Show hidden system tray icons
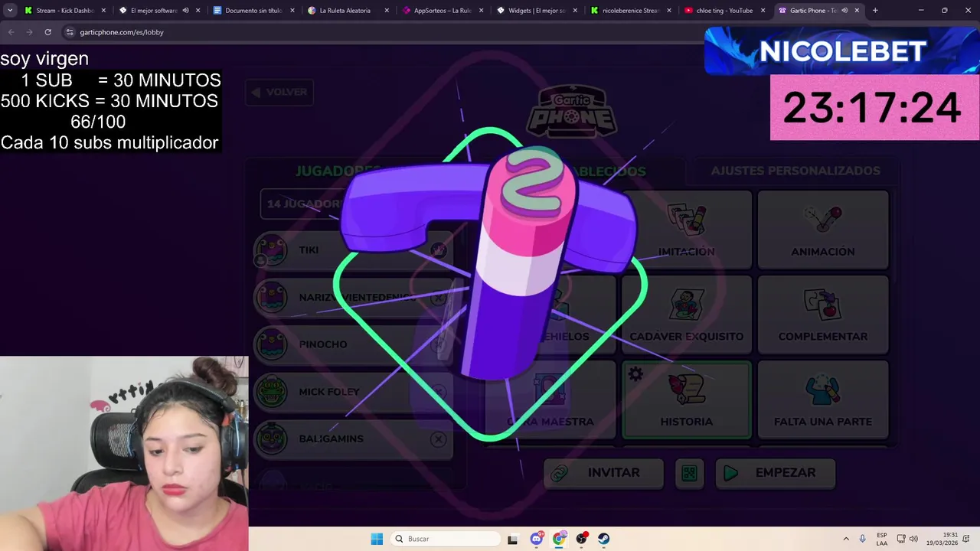The image size is (980, 551). [846, 539]
